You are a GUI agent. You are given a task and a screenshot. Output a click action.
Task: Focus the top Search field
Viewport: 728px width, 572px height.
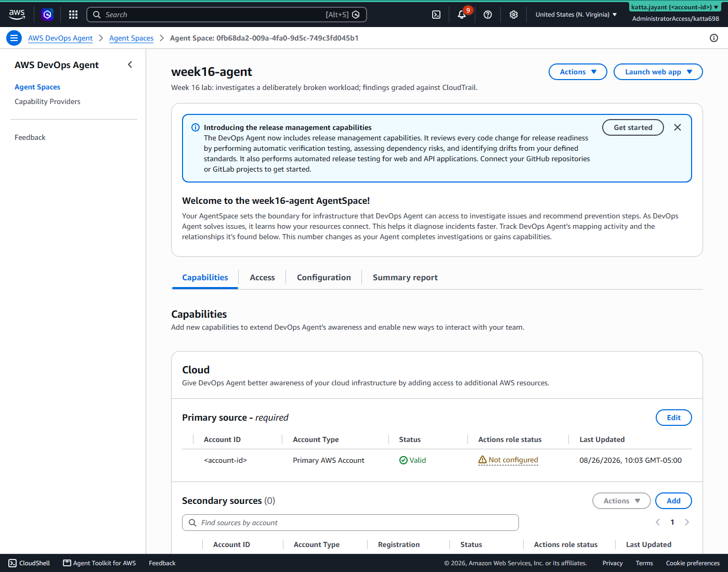tap(227, 15)
